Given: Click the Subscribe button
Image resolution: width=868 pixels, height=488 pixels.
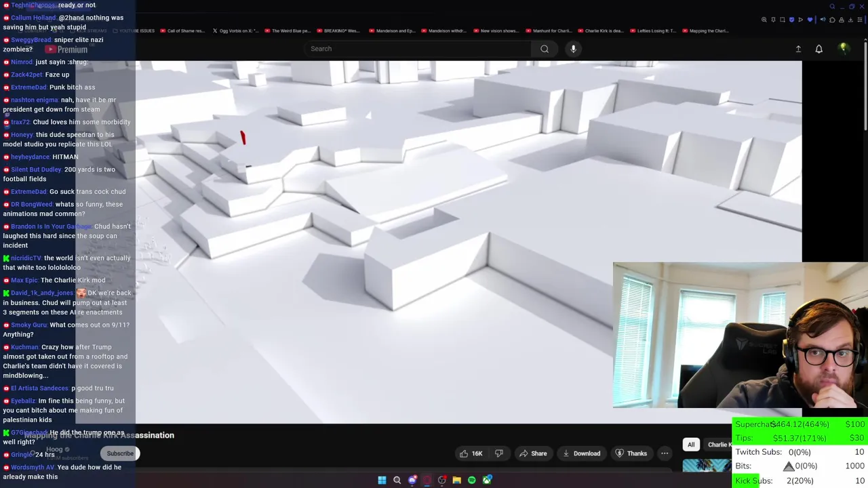Looking at the screenshot, I should 120,453.
